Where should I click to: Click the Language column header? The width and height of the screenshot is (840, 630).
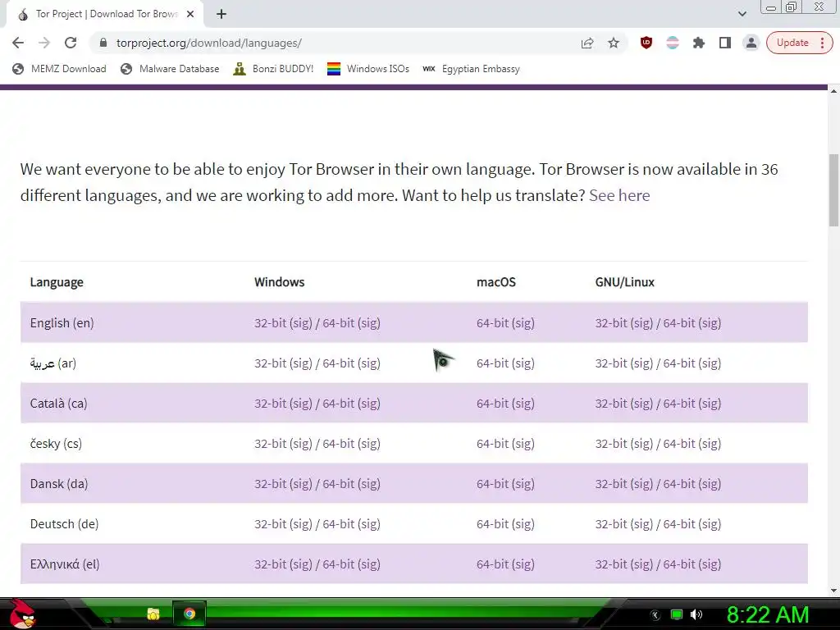tap(57, 282)
